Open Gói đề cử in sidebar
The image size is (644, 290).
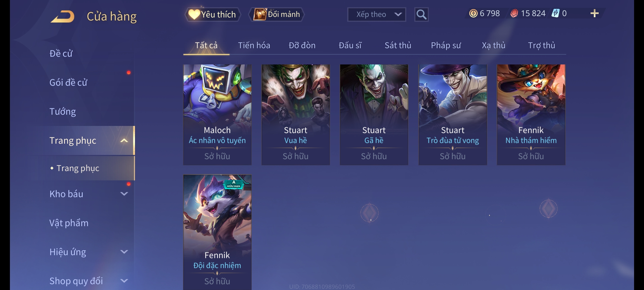pyautogui.click(x=68, y=82)
